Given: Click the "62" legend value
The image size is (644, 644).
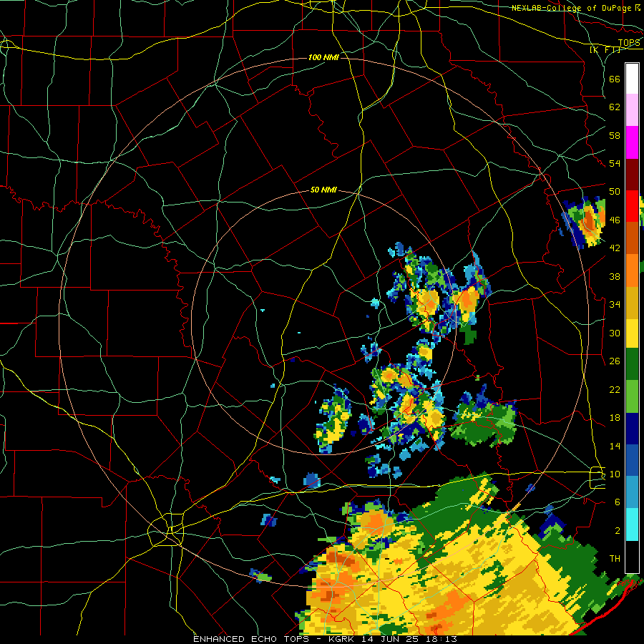Looking at the screenshot, I should 615,107.
